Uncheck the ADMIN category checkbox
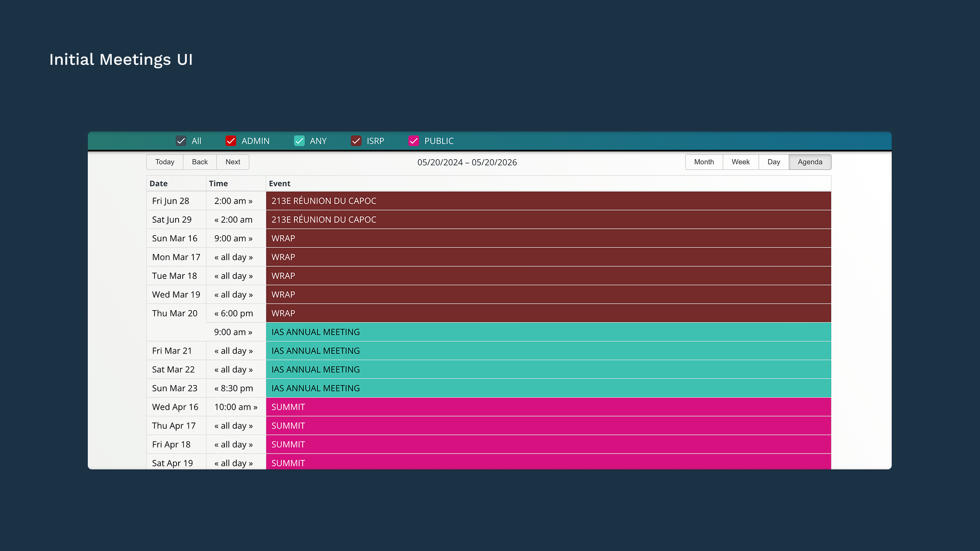980x551 pixels. tap(231, 141)
